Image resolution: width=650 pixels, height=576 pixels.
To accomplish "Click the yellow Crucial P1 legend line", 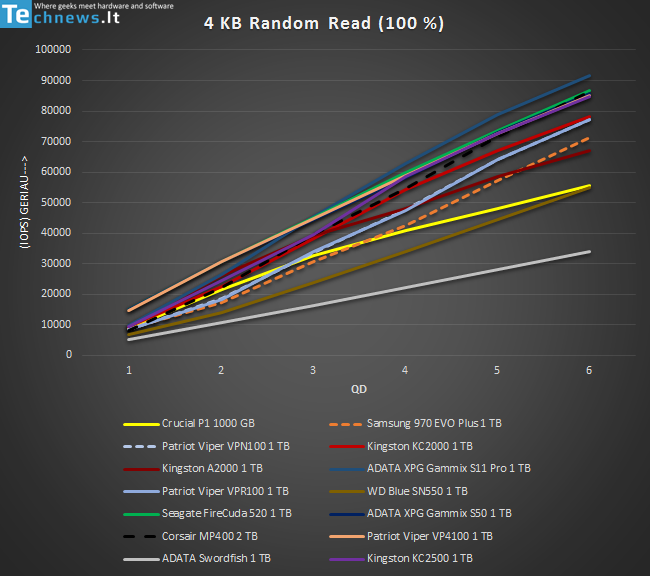I will pos(141,424).
